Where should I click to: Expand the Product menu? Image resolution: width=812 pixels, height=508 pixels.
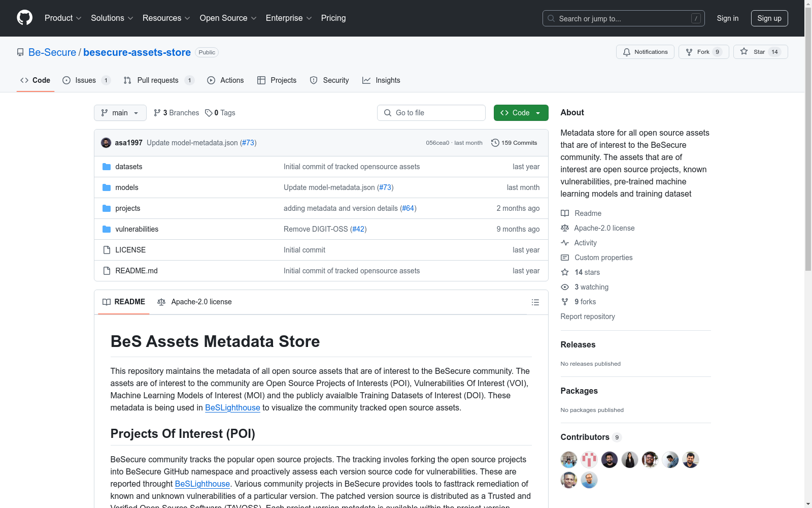pyautogui.click(x=63, y=18)
